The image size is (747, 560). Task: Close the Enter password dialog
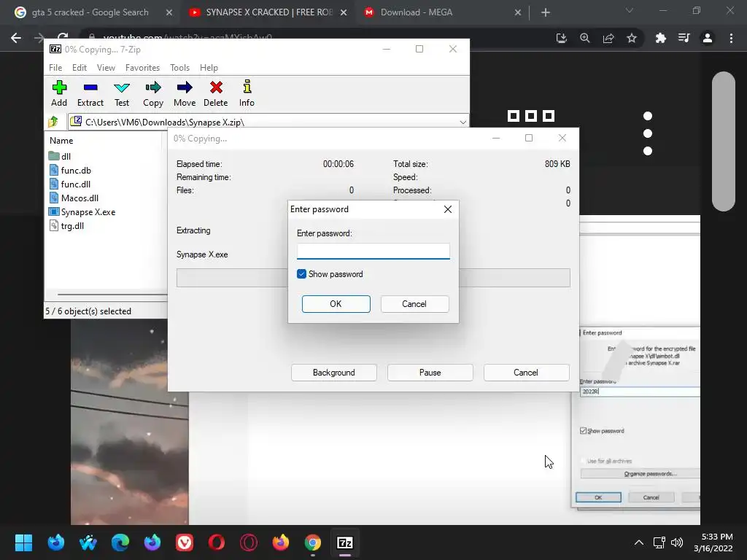(448, 209)
